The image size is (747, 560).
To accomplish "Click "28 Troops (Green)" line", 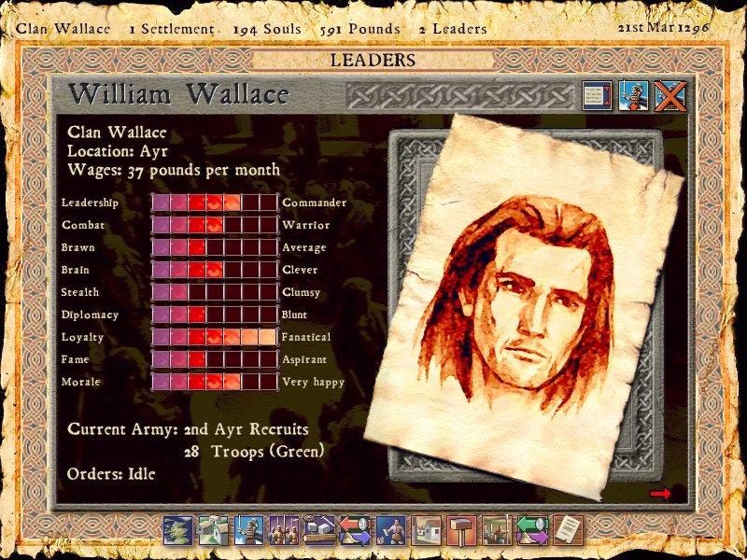I will click(x=254, y=451).
